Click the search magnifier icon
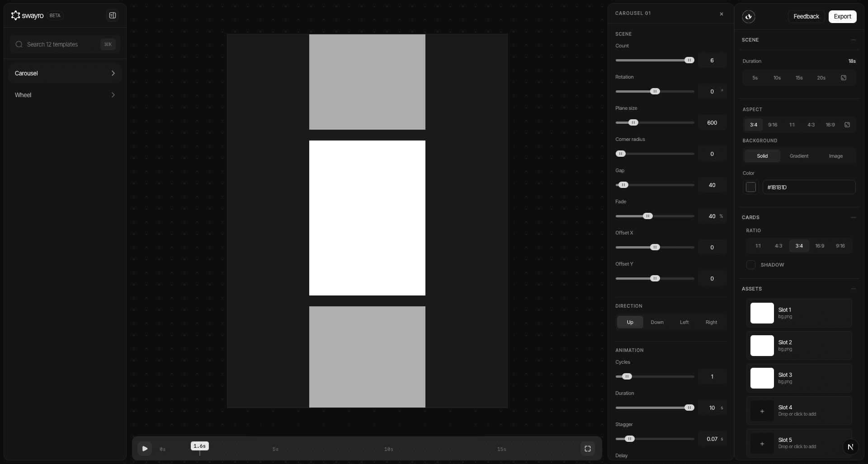This screenshot has height=464, width=868. pos(19,44)
